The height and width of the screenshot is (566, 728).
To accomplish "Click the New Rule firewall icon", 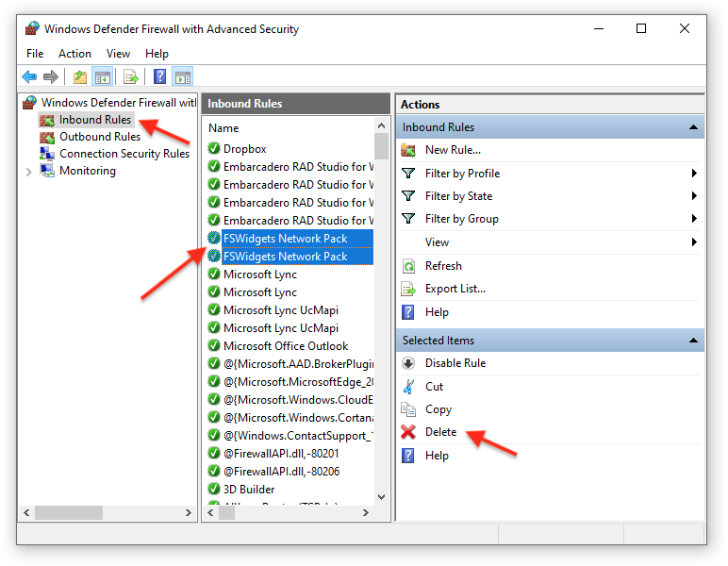I will point(408,150).
